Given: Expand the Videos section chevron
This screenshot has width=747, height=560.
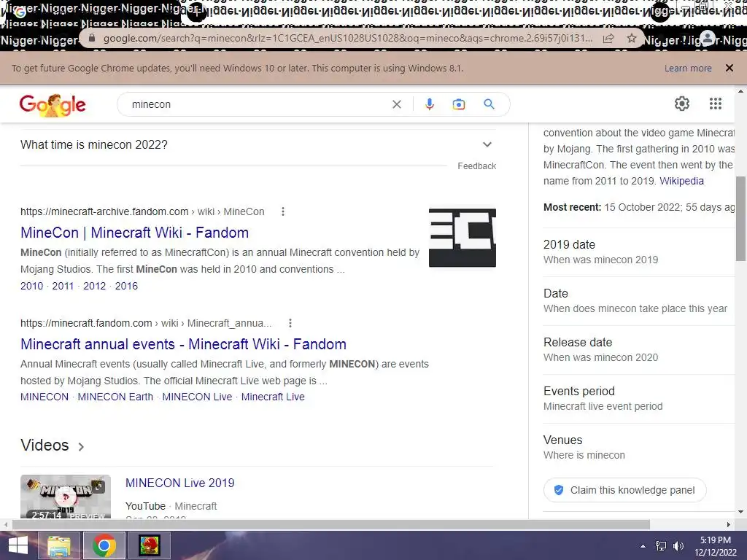Looking at the screenshot, I should (81, 447).
